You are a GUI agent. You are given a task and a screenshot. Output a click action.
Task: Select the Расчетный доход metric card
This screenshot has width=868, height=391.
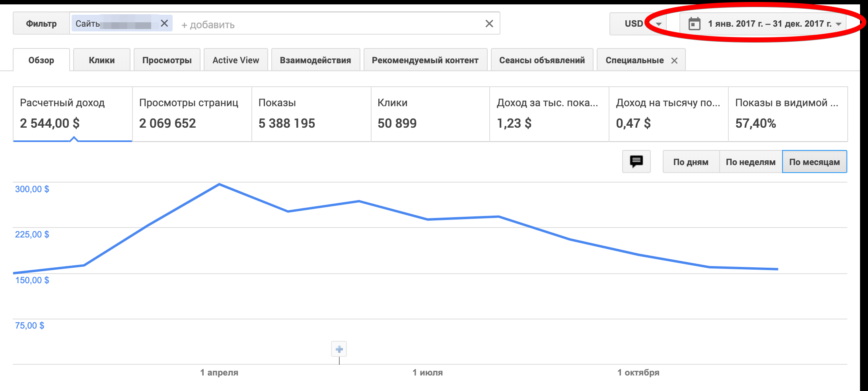point(72,114)
